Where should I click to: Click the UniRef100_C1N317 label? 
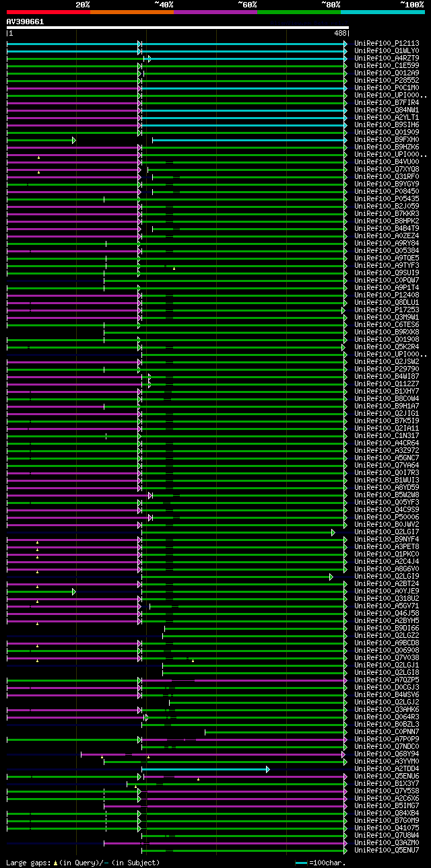point(387,435)
